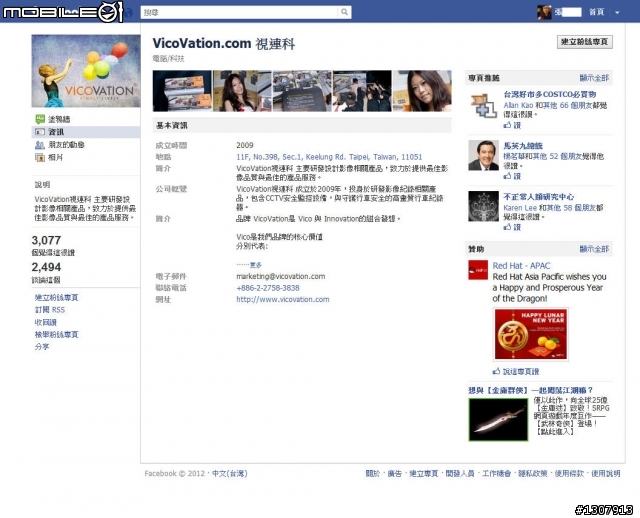This screenshot has height=518, width=640.
Task: Click the search magnifier icon
Action: coord(344,12)
